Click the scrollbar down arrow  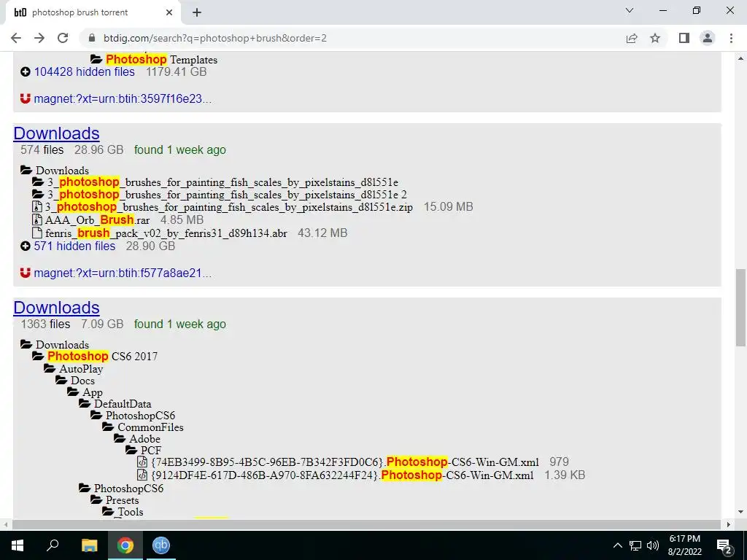741,513
